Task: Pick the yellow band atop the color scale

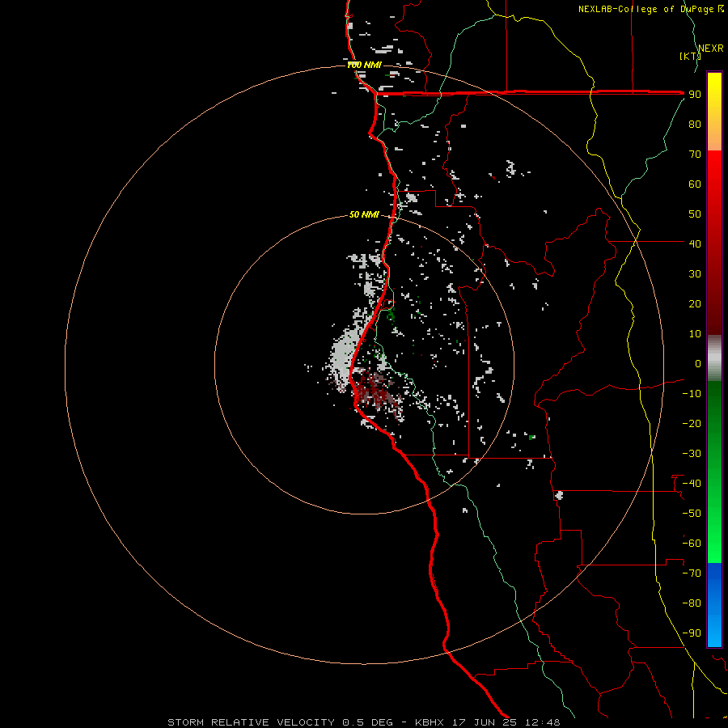Action: (x=714, y=83)
